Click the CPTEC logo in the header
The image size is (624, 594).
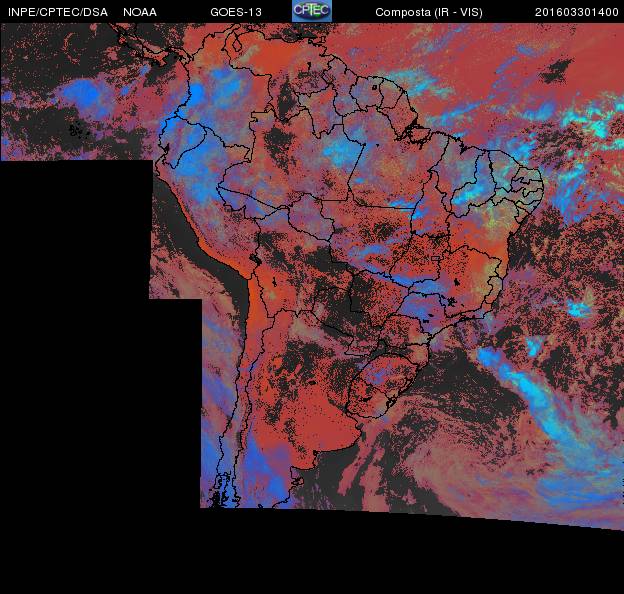click(312, 11)
